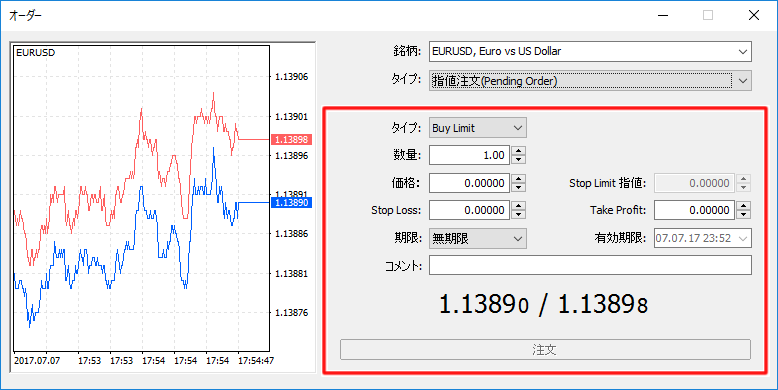The width and height of the screenshot is (778, 390).
Task: Click the 2017.07.07 date on time axis
Action: click(37, 361)
